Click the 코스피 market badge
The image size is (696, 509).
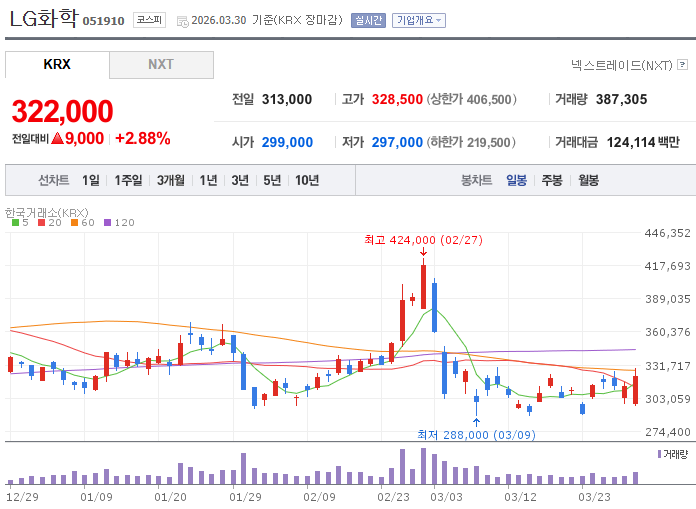[x=149, y=20]
